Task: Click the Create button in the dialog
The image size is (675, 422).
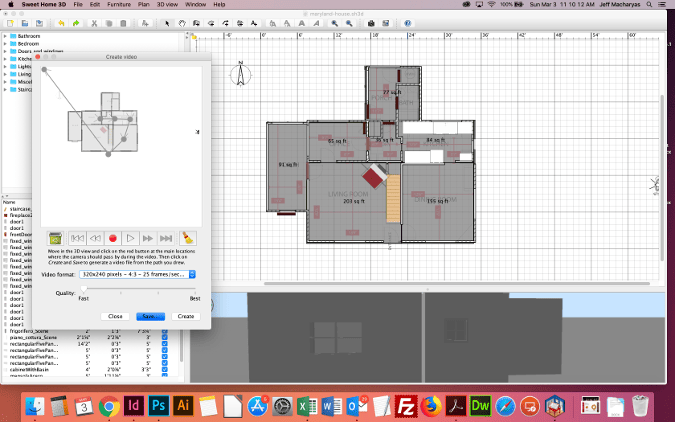Action: (185, 316)
